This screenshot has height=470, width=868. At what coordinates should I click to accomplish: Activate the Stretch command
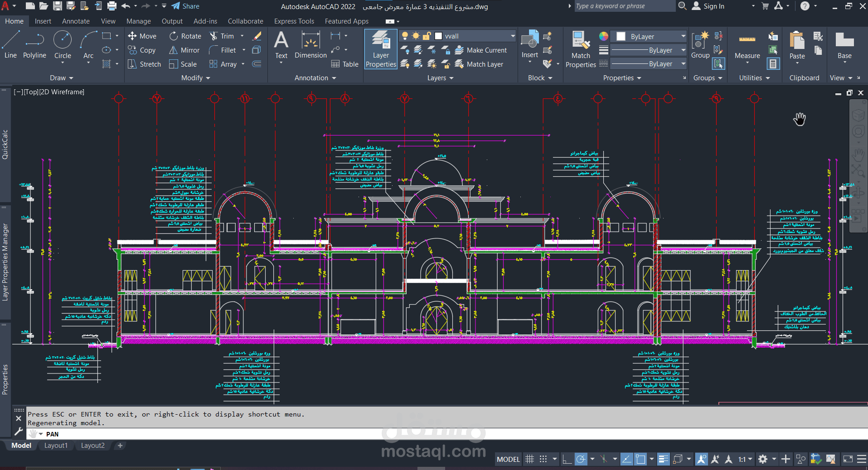point(145,64)
